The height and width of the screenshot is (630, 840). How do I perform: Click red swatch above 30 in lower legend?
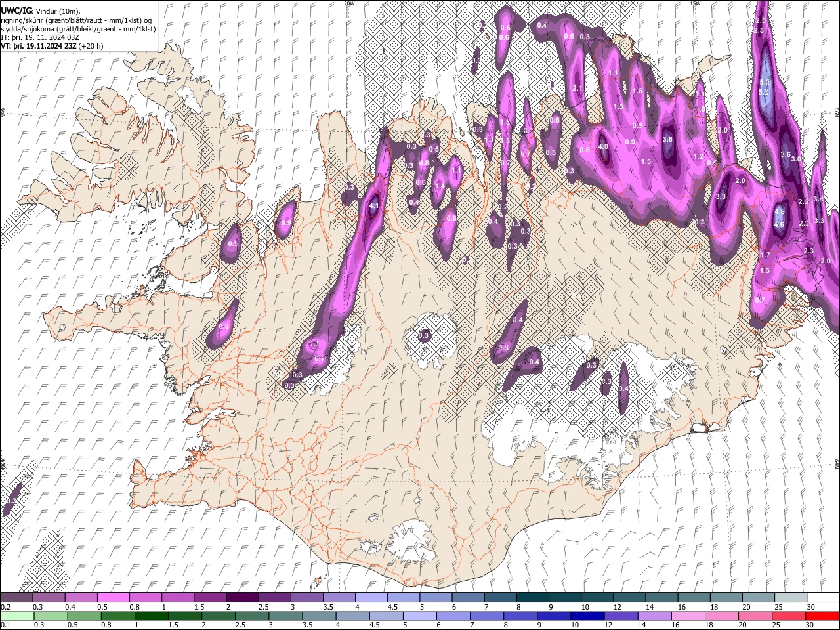coord(822,616)
